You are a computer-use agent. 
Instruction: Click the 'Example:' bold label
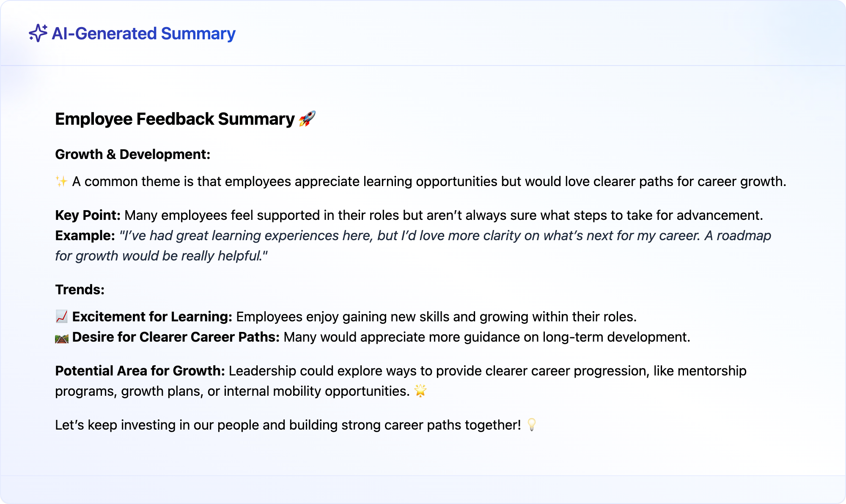[85, 236]
